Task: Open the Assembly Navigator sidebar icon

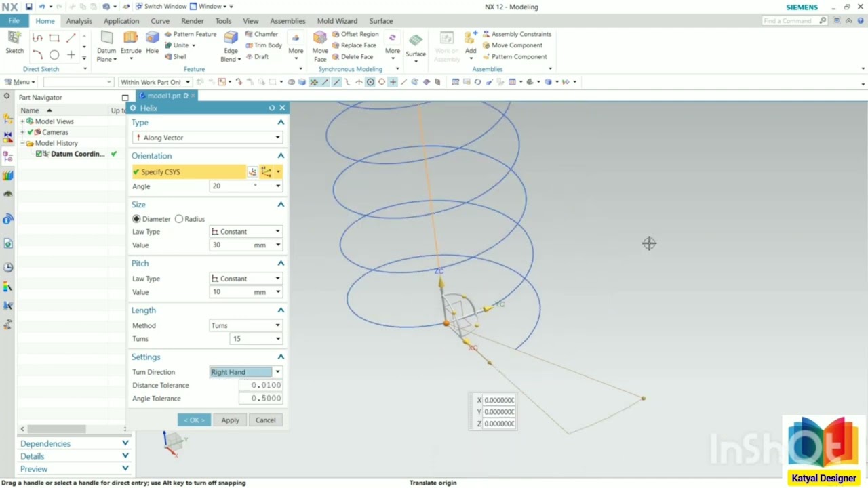Action: (7, 119)
